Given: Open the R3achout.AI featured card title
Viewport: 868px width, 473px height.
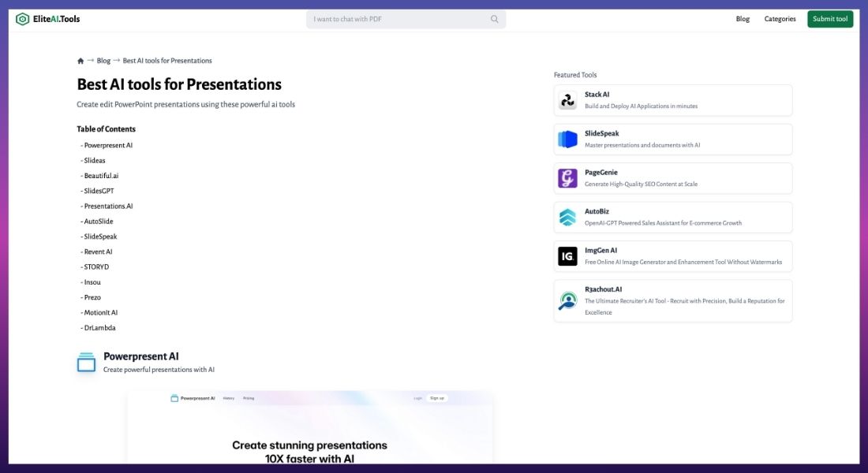Looking at the screenshot, I should [604, 289].
